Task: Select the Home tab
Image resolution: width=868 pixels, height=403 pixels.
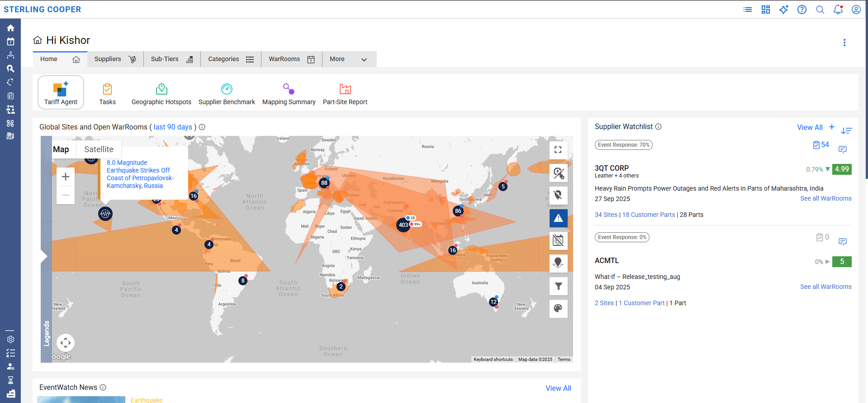Action: 60,59
